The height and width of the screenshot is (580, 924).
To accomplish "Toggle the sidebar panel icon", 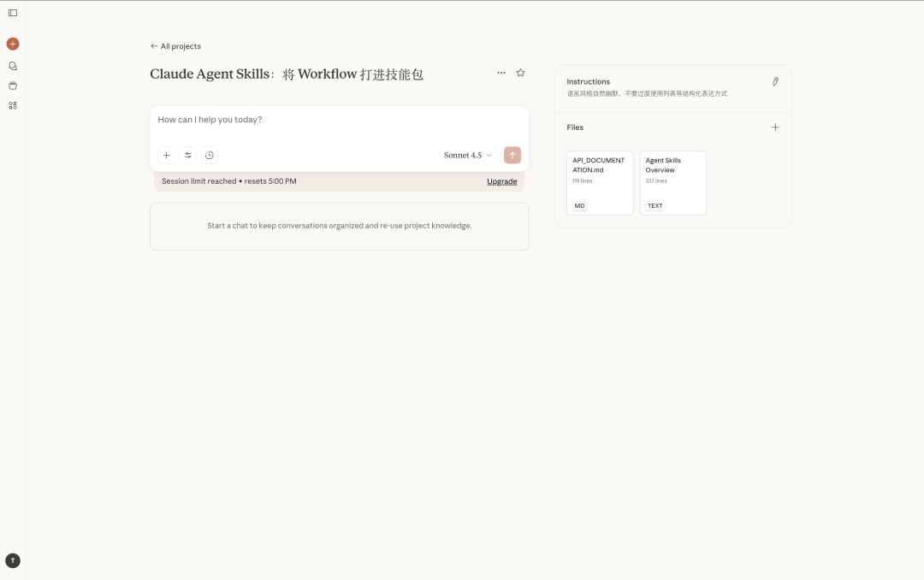I will [x=13, y=13].
